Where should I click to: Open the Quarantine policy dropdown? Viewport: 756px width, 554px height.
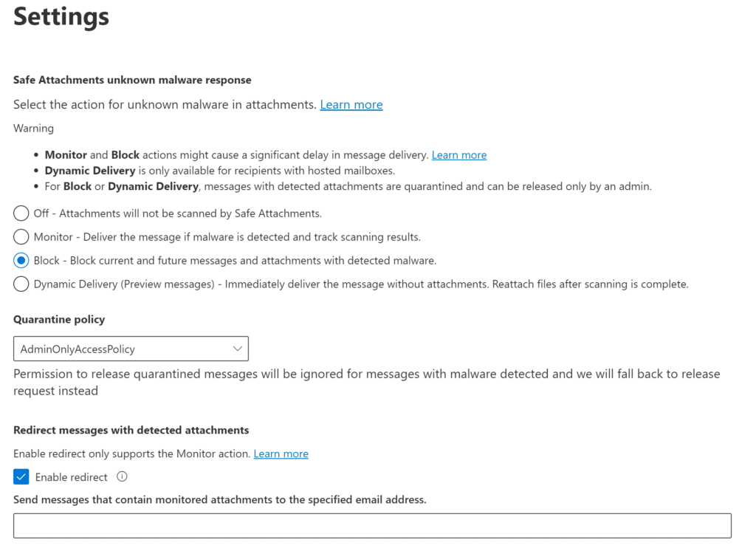131,348
